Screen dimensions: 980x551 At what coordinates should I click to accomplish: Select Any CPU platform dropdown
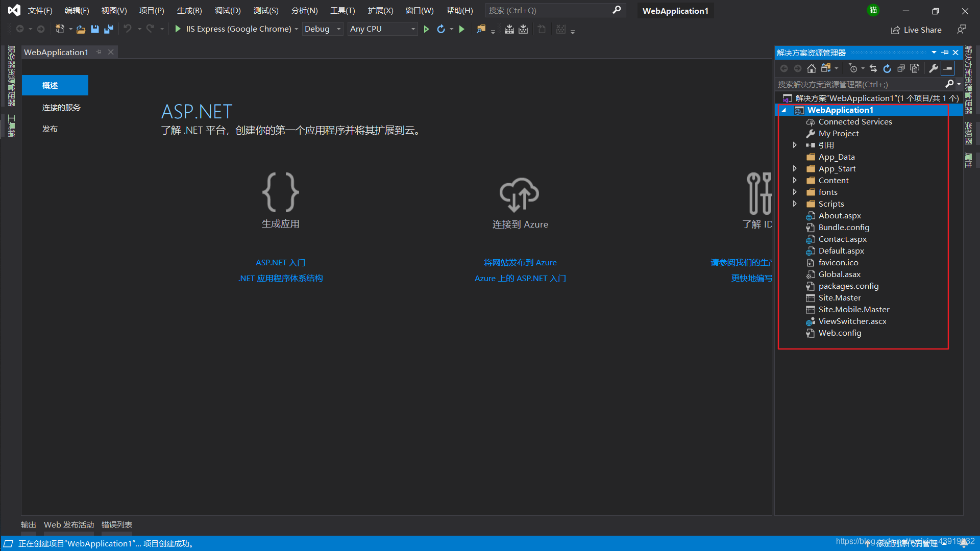[380, 29]
